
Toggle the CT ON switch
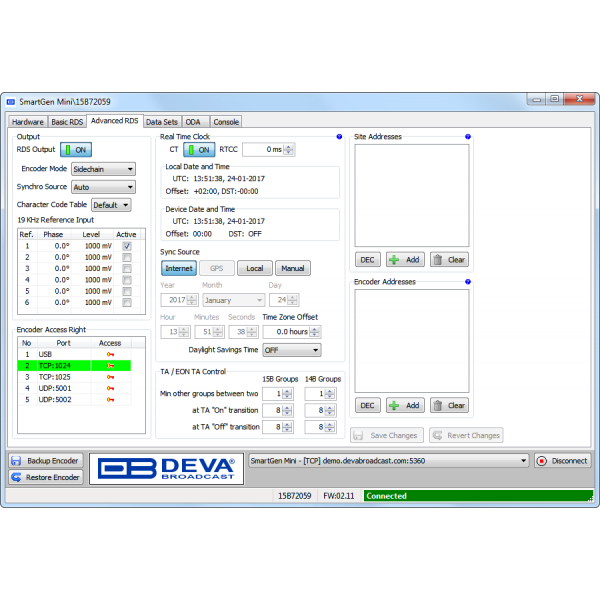pyautogui.click(x=199, y=150)
